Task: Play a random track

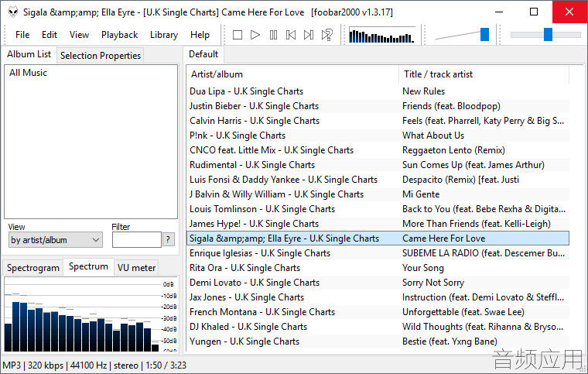Action: 326,35
